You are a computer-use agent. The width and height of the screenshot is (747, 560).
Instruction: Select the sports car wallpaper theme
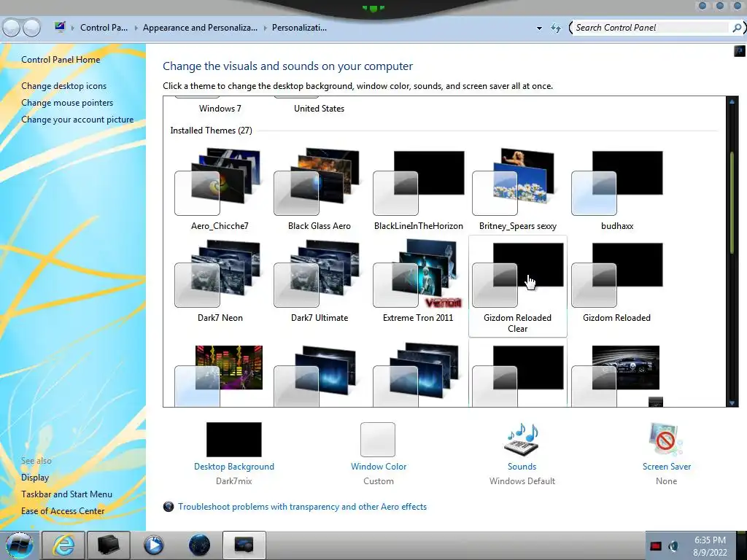[617, 376]
